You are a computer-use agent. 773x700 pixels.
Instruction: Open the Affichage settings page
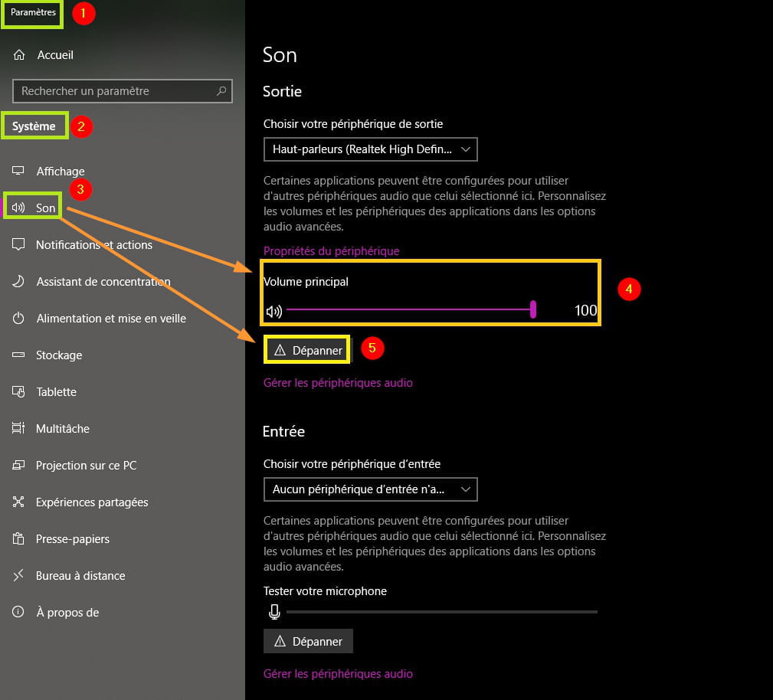(x=61, y=171)
